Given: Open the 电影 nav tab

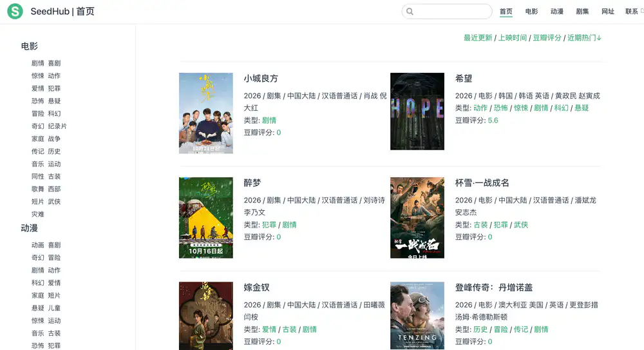Looking at the screenshot, I should point(531,12).
